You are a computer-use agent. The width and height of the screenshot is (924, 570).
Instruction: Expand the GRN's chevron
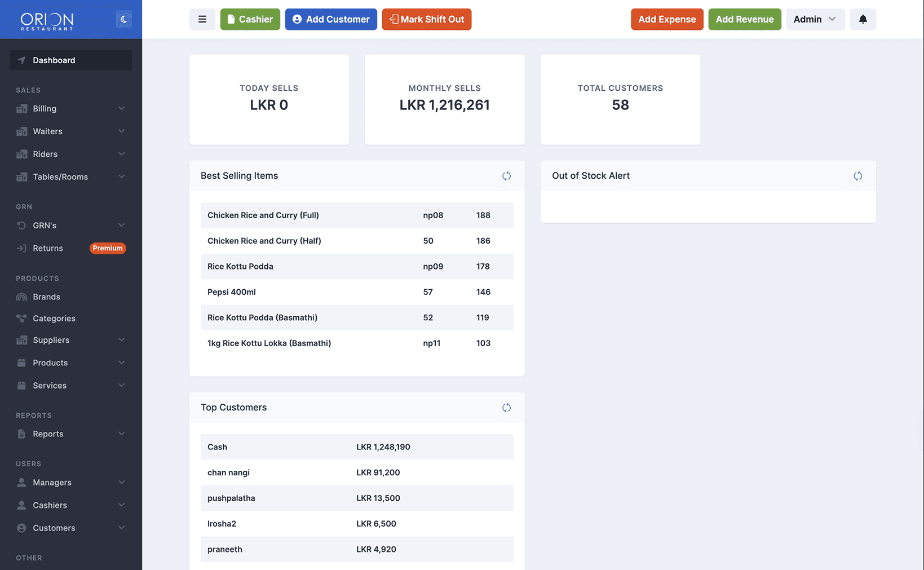(x=121, y=225)
